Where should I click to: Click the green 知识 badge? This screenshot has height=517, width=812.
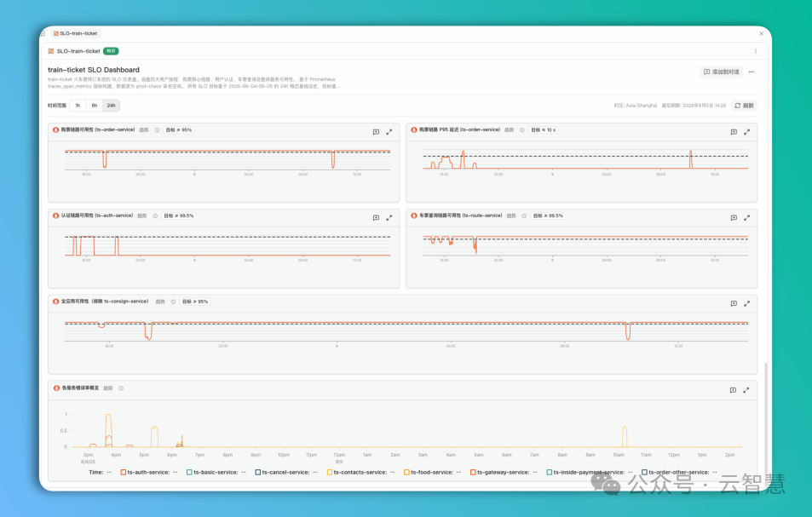111,51
